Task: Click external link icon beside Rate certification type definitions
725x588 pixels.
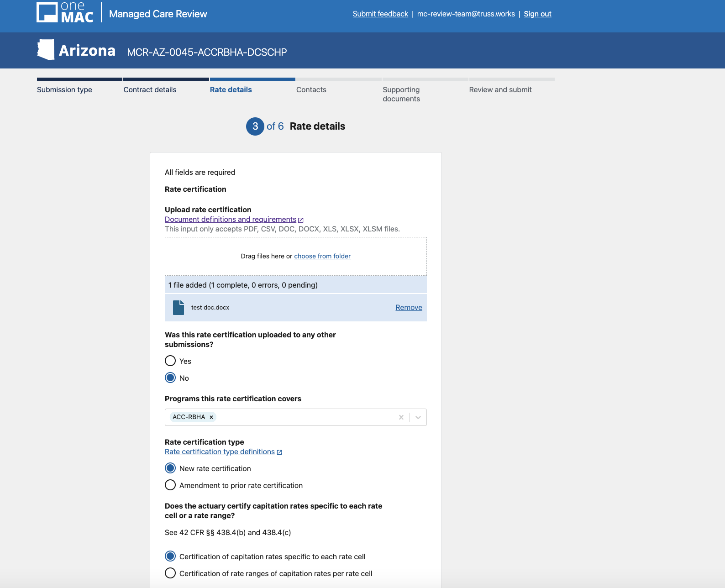Action: tap(279, 452)
